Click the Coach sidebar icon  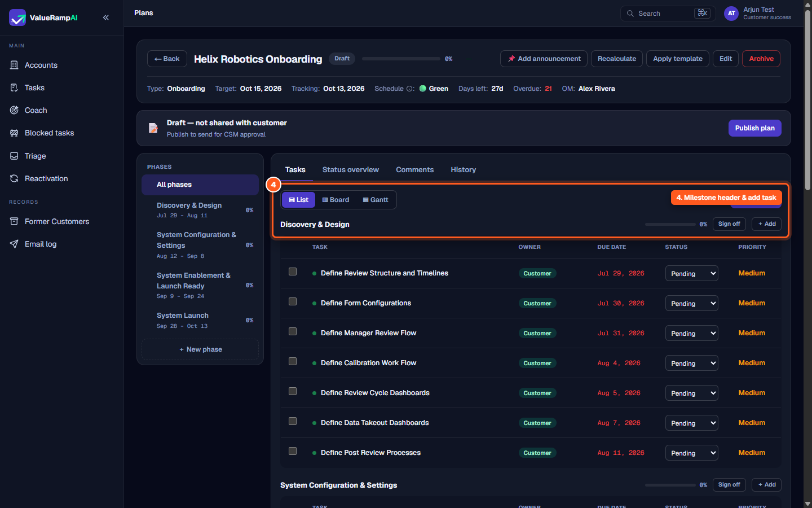(14, 110)
